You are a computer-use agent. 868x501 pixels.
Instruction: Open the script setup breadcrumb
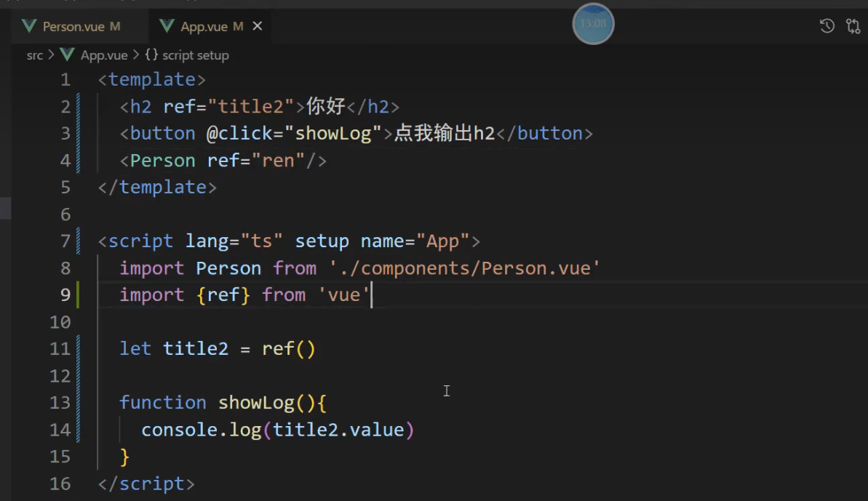tap(195, 55)
